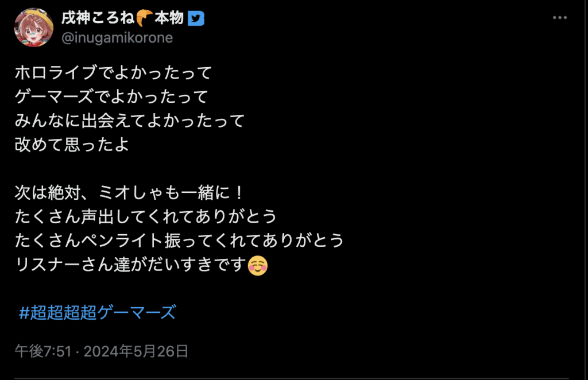
Task: Open the hashtag #超超超超ゲーマーズ
Action: coord(96,312)
